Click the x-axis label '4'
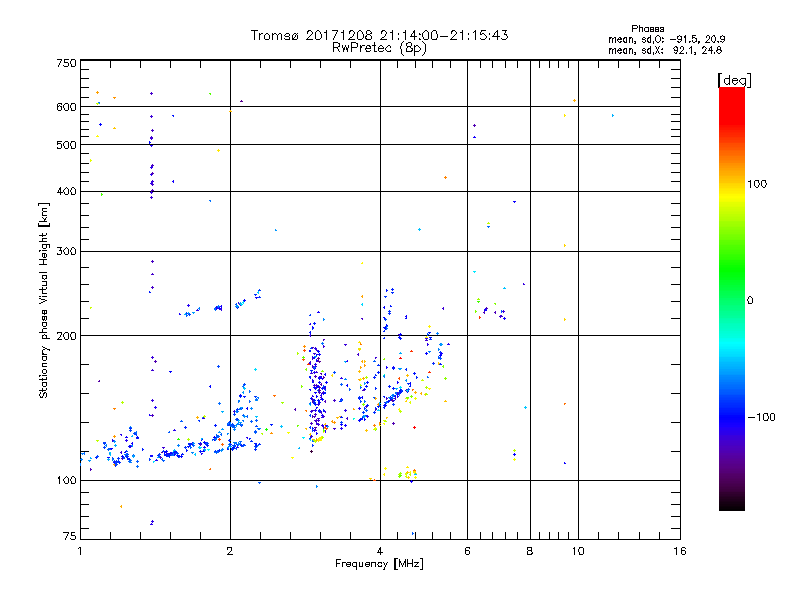Viewport: 800px width, 600px height. [x=380, y=551]
